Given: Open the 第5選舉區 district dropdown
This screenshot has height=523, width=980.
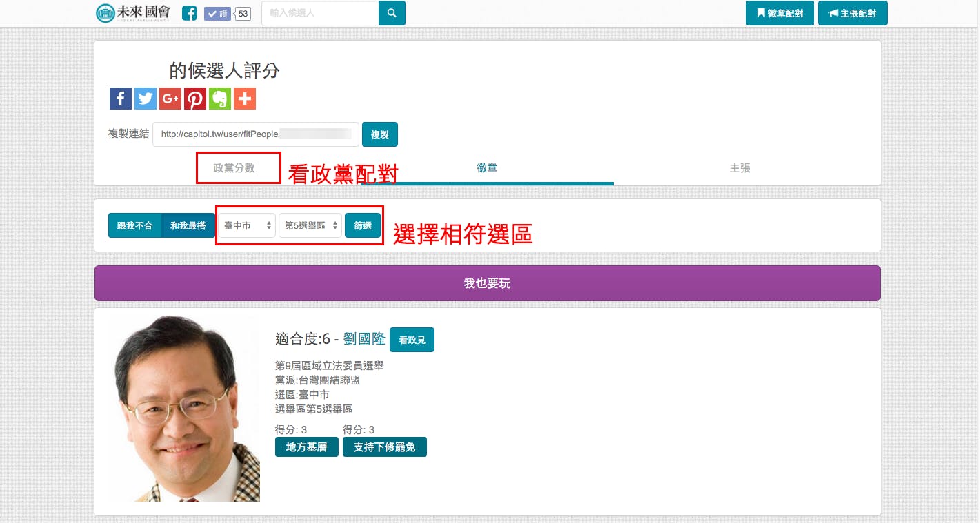Looking at the screenshot, I should [x=310, y=225].
